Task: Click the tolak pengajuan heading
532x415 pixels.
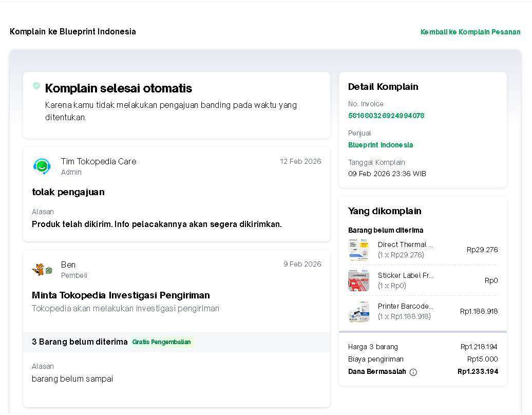Action: tap(68, 192)
